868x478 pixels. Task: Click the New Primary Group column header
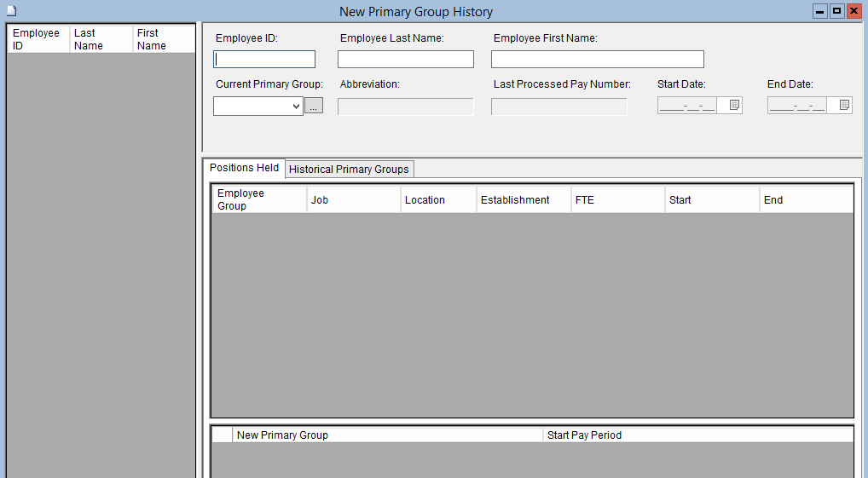[x=387, y=435]
